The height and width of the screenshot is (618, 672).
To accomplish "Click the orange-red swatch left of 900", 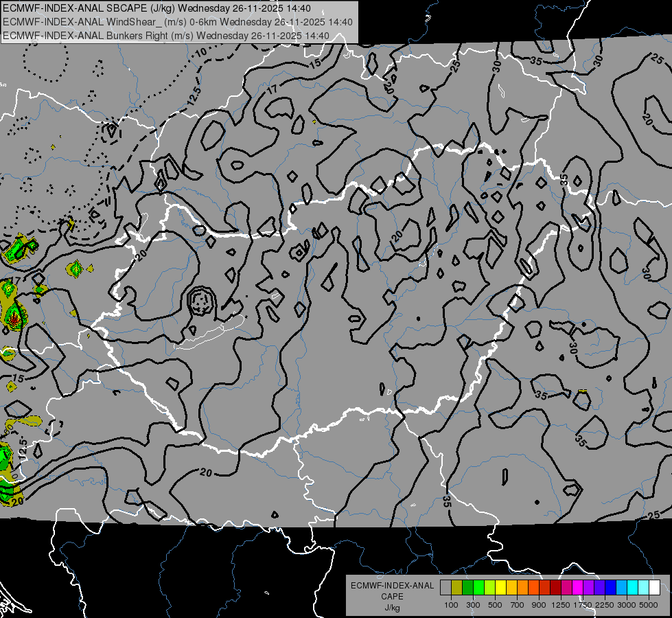I will (x=533, y=587).
